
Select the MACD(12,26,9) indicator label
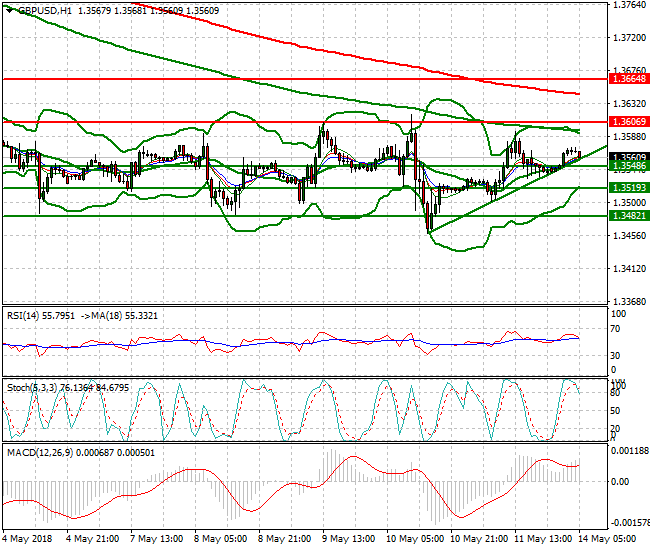(x=40, y=453)
